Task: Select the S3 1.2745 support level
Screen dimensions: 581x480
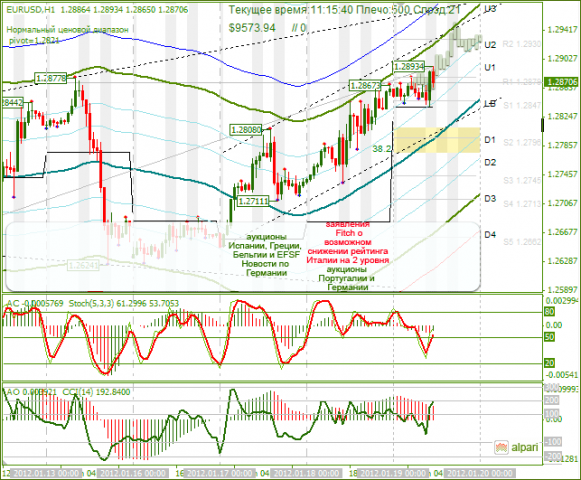Action: [522, 181]
